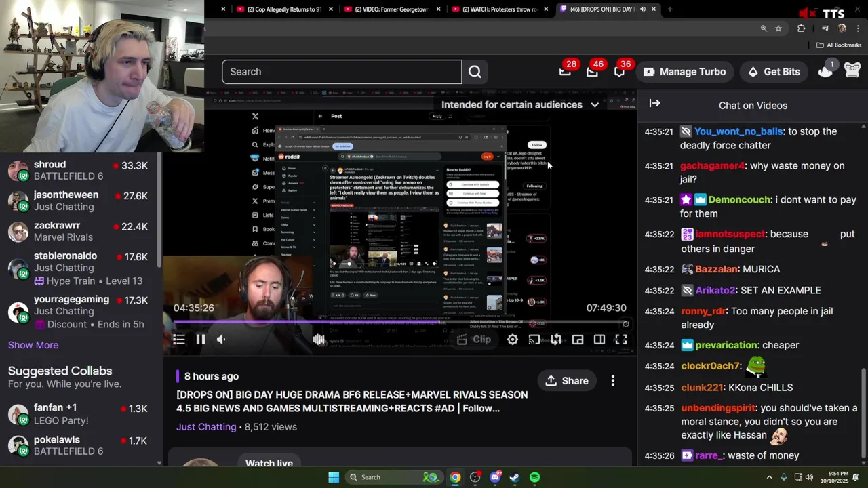Click the search magnifier button

pyautogui.click(x=475, y=72)
